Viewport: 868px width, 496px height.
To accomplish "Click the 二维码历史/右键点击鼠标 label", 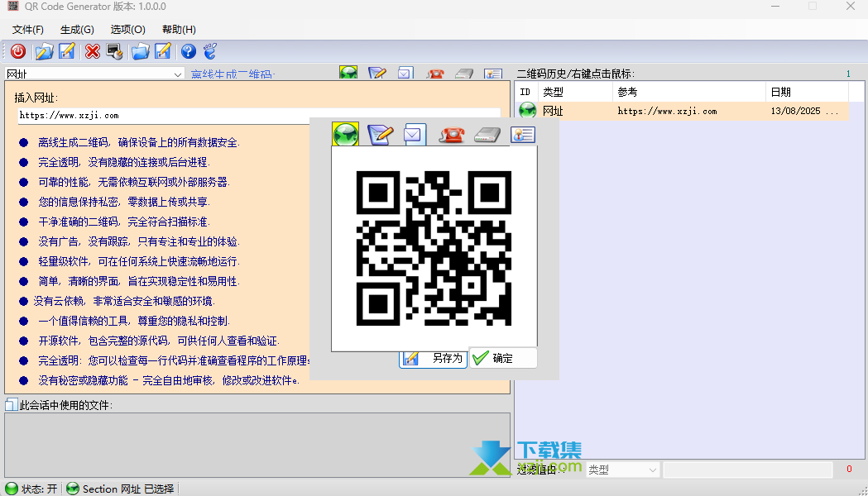I will (x=576, y=74).
